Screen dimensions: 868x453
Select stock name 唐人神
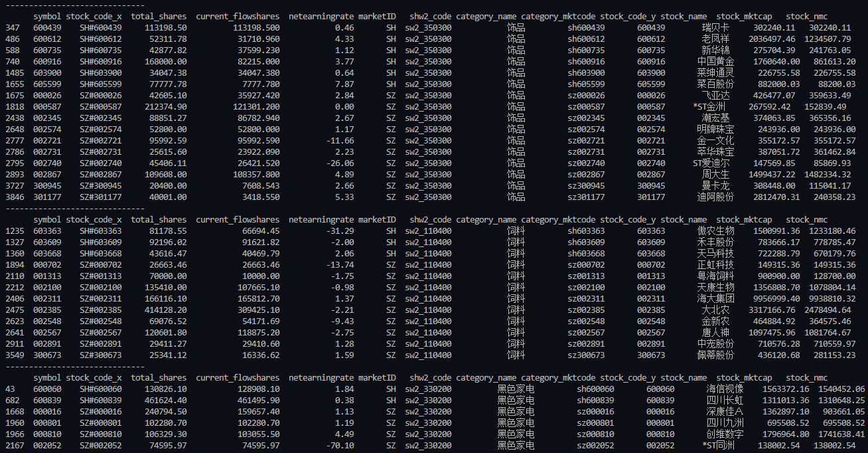pyautogui.click(x=715, y=333)
